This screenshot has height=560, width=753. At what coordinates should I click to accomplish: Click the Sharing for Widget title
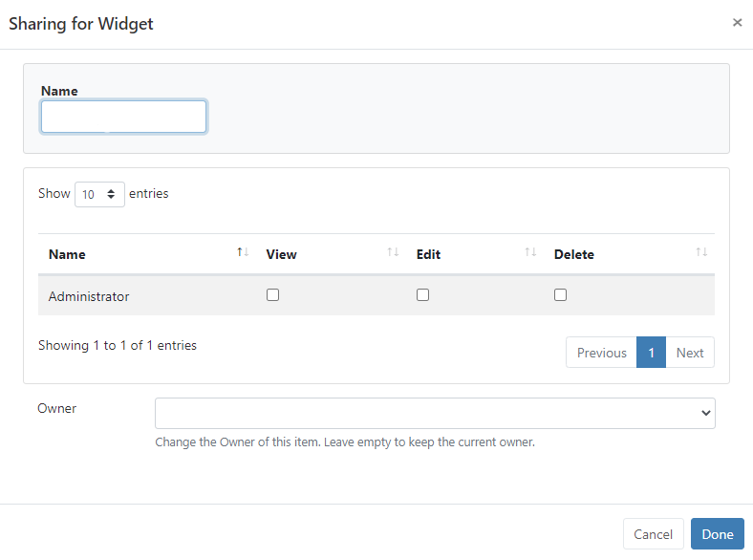tap(81, 24)
